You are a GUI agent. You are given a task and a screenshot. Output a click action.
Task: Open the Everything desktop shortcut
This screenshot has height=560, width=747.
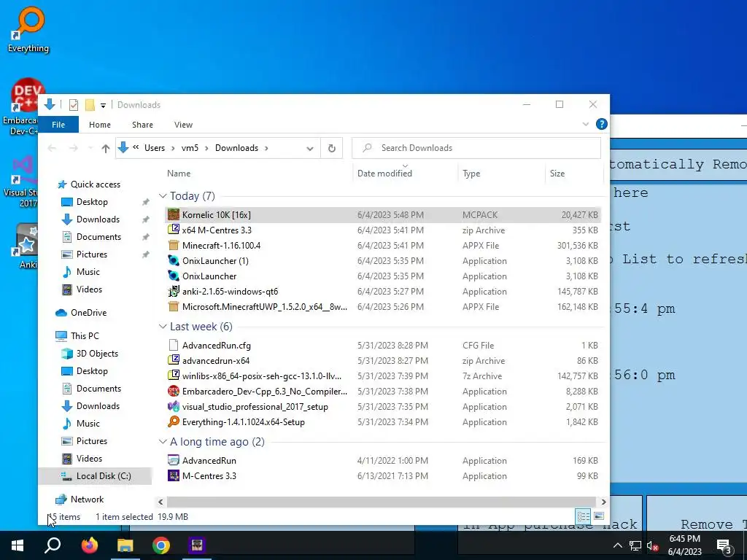tap(28, 29)
